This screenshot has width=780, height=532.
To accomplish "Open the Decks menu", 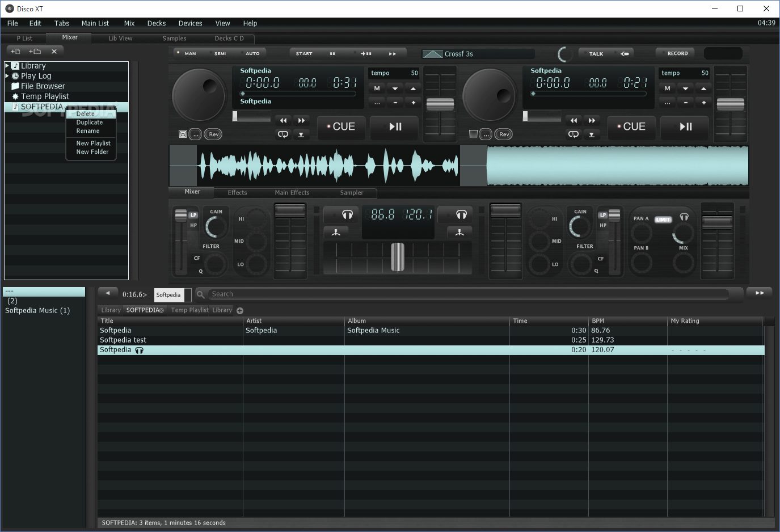I will tap(157, 23).
